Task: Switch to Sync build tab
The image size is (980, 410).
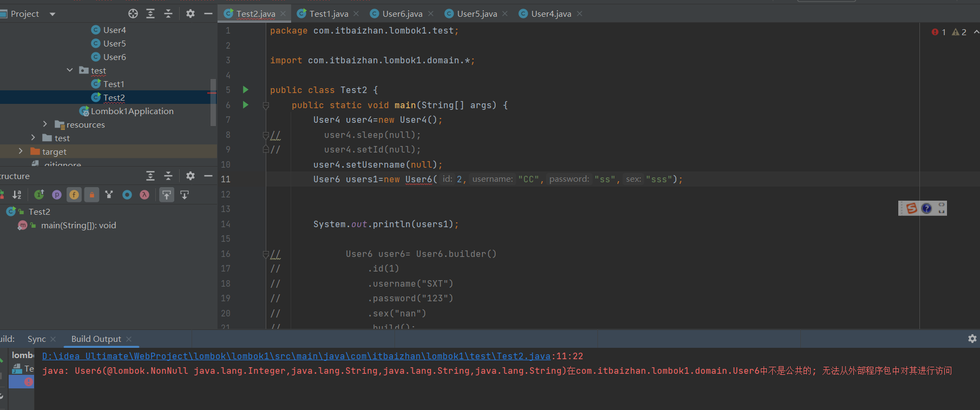Action: (x=36, y=339)
